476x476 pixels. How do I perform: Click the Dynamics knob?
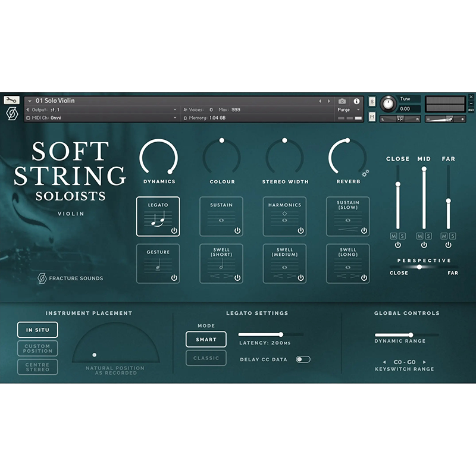158,158
